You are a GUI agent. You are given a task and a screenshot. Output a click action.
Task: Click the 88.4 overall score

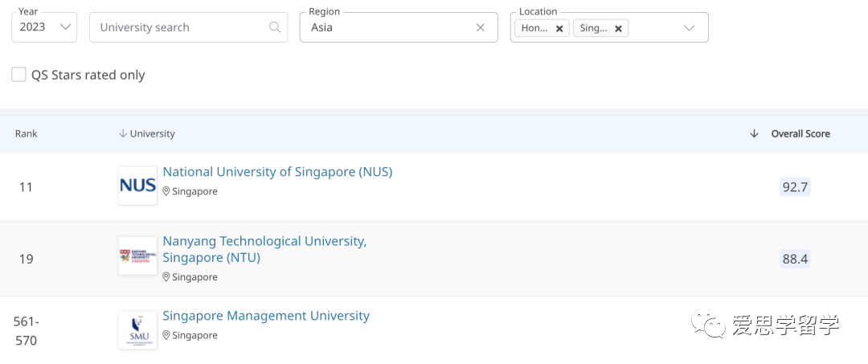click(x=795, y=259)
